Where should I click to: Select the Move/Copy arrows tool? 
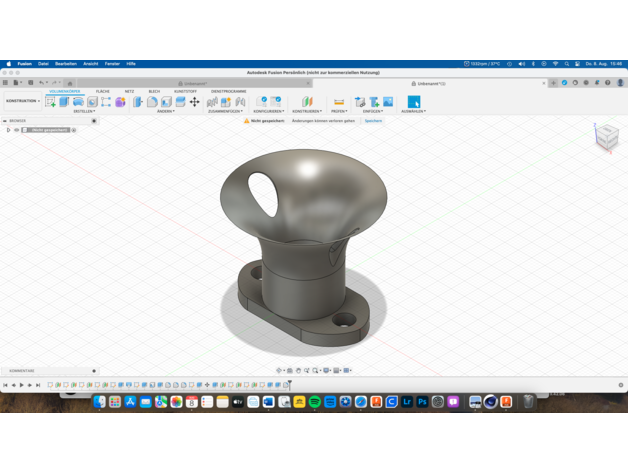(194, 102)
